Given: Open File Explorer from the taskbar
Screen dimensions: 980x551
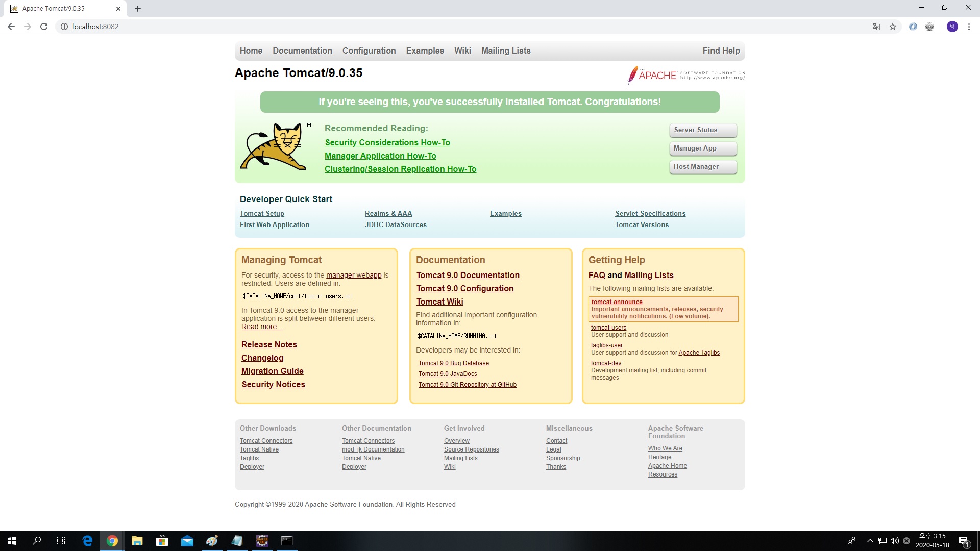Looking at the screenshot, I should (137, 541).
